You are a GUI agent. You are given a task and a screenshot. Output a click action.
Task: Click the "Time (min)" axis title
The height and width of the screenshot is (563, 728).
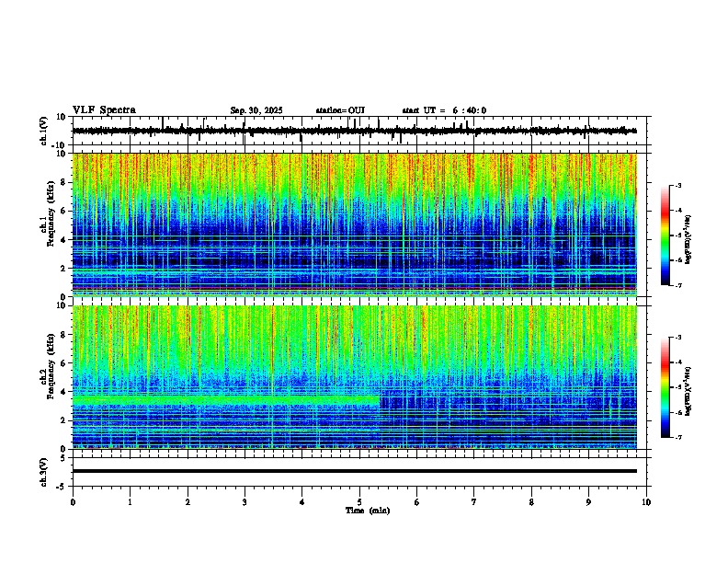[x=368, y=511]
